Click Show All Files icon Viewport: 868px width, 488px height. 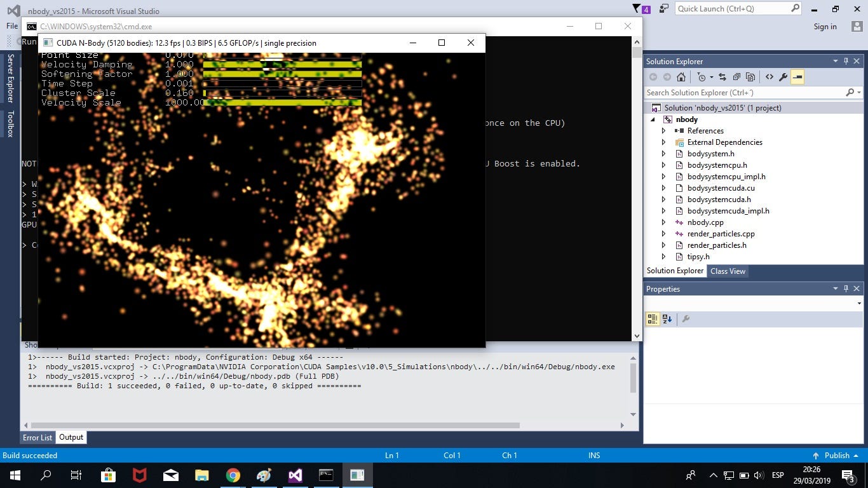[750, 77]
